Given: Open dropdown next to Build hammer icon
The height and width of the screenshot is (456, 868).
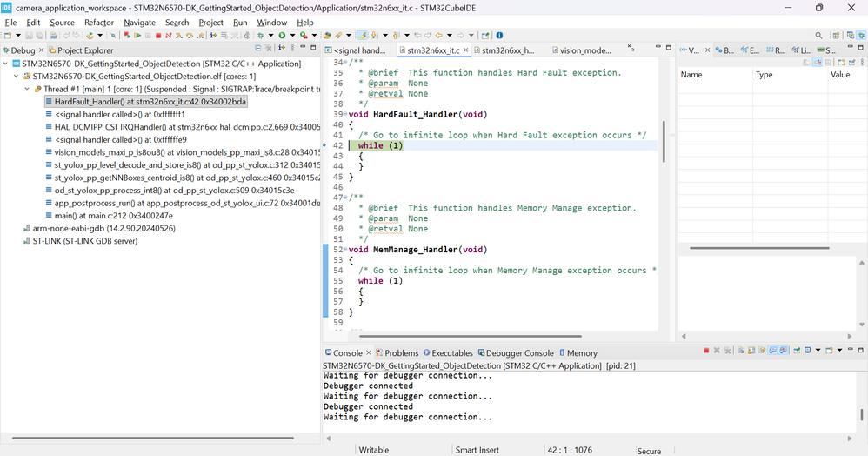Looking at the screenshot, I should click(x=100, y=36).
